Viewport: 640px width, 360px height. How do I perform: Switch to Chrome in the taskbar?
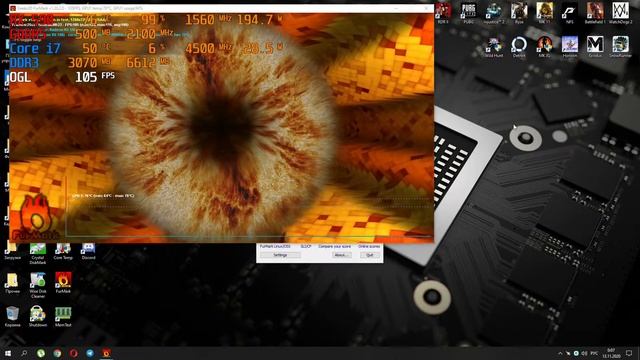[x=57, y=353]
